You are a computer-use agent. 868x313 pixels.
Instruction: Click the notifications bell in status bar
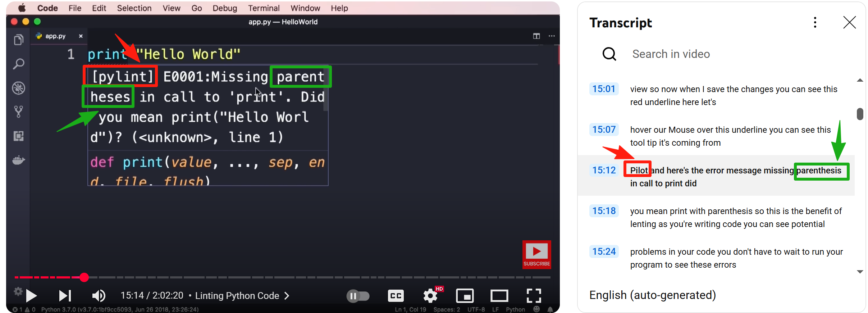tap(550, 309)
